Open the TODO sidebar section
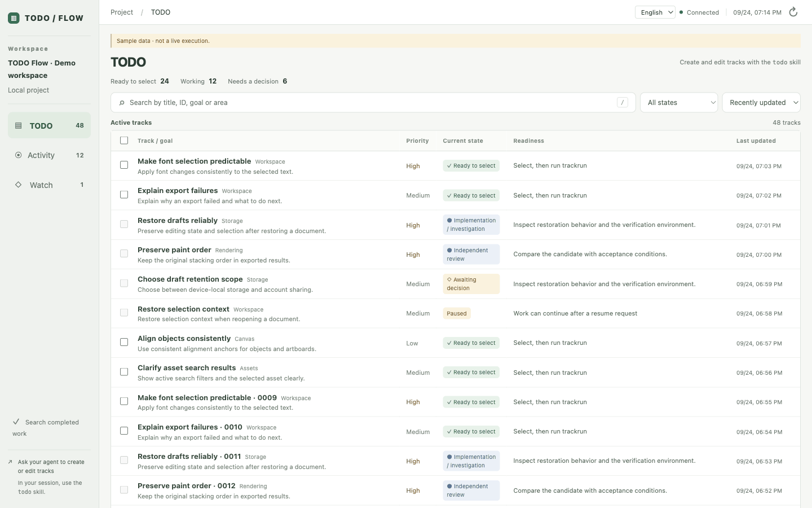The image size is (812, 508). pyautogui.click(x=49, y=125)
